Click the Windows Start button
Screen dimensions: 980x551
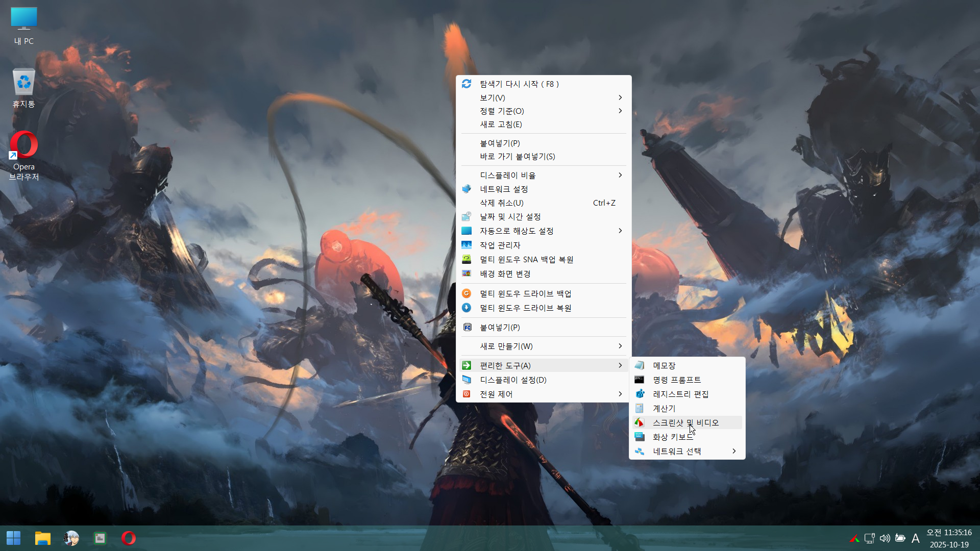(14, 538)
